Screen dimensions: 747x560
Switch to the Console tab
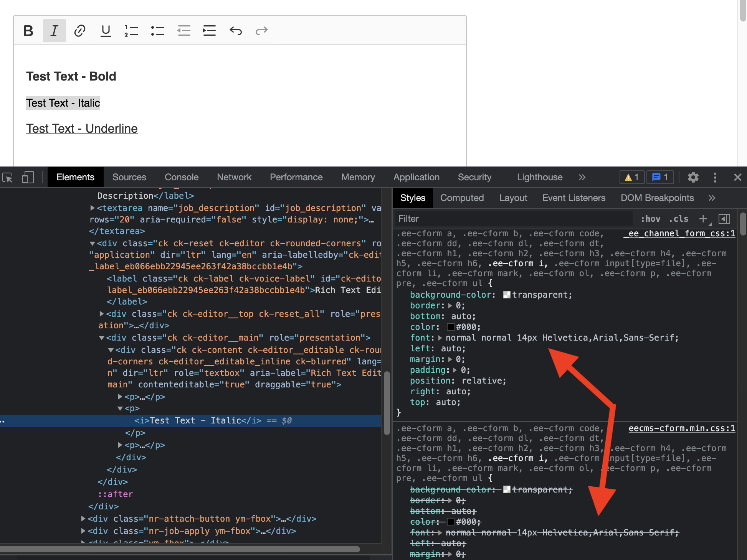point(182,177)
